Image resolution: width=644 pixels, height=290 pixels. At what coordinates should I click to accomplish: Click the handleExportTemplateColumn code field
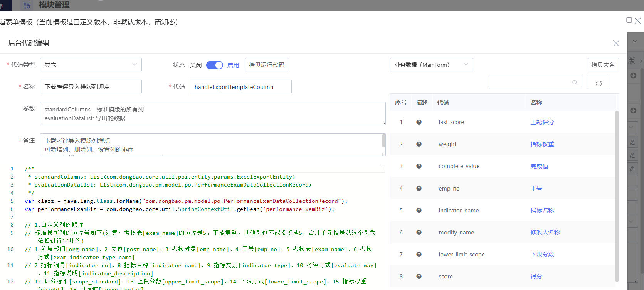coord(240,87)
